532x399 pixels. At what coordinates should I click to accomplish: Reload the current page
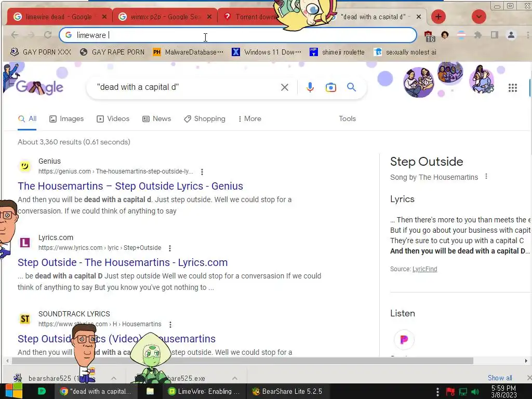pyautogui.click(x=48, y=35)
